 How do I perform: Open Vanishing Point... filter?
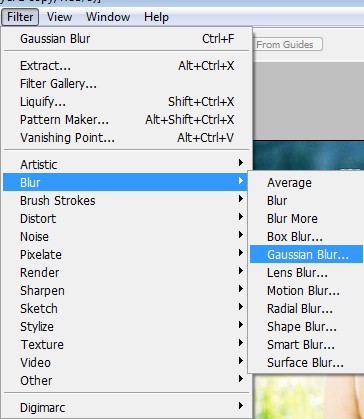click(x=126, y=138)
